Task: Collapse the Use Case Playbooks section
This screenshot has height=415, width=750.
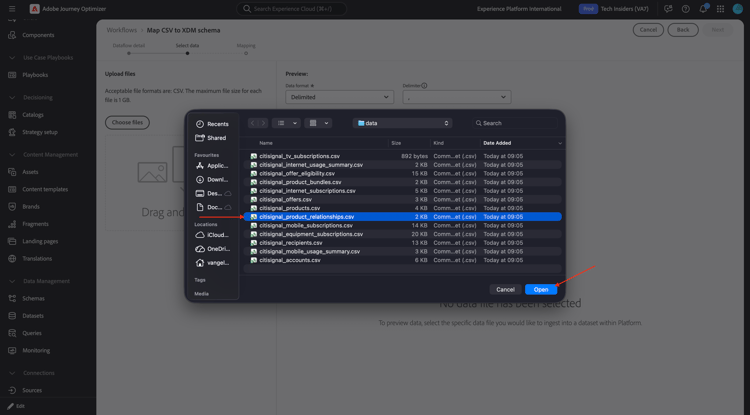Action: pyautogui.click(x=12, y=57)
